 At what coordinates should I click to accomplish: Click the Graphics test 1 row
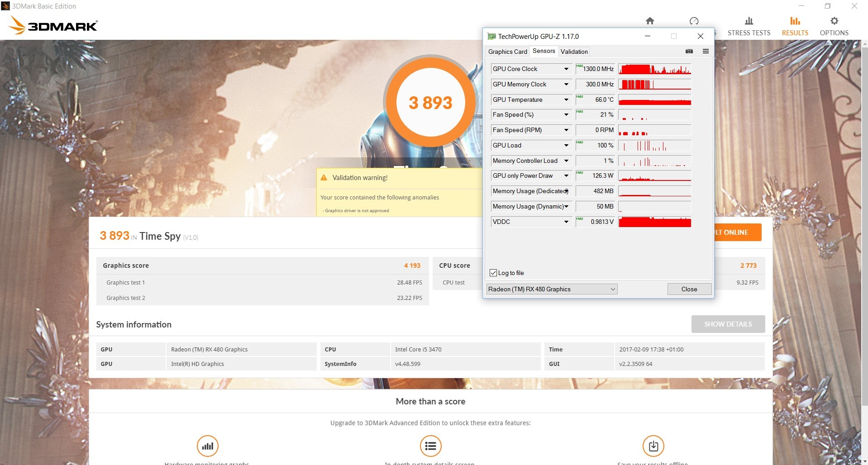click(262, 282)
